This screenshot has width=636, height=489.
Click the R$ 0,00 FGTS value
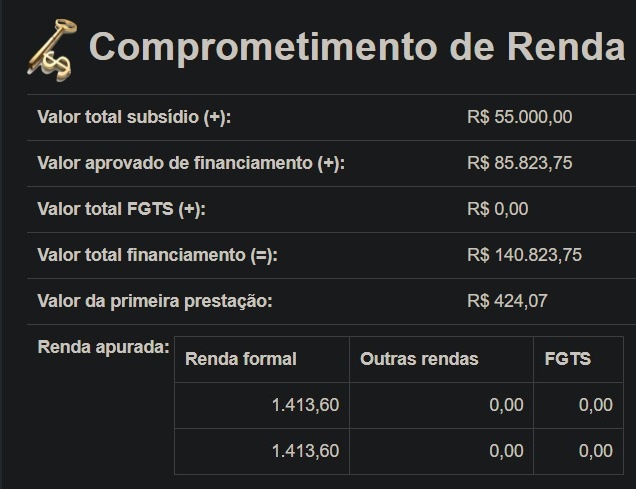[x=498, y=209]
